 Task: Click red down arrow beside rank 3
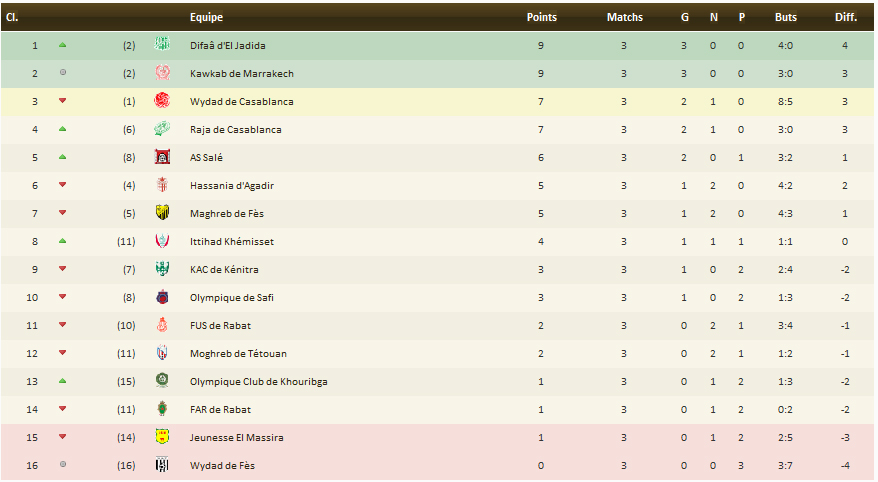[63, 101]
